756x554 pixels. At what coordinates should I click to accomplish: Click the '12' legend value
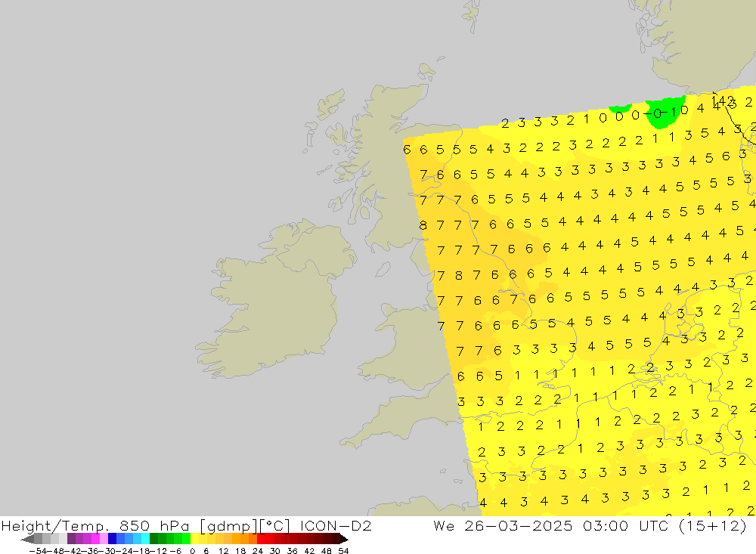pos(223,551)
